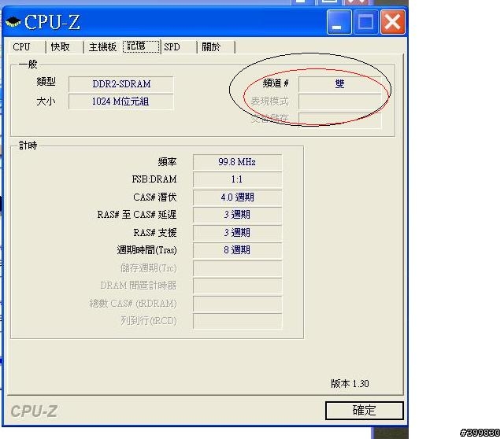Click the CAS# 潛伏 label

[155, 197]
